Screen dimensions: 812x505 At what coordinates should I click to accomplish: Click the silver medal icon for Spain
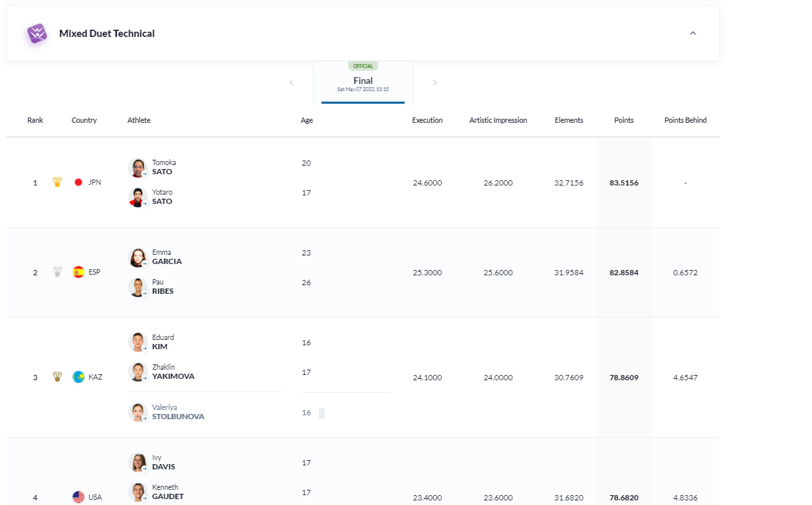click(57, 272)
